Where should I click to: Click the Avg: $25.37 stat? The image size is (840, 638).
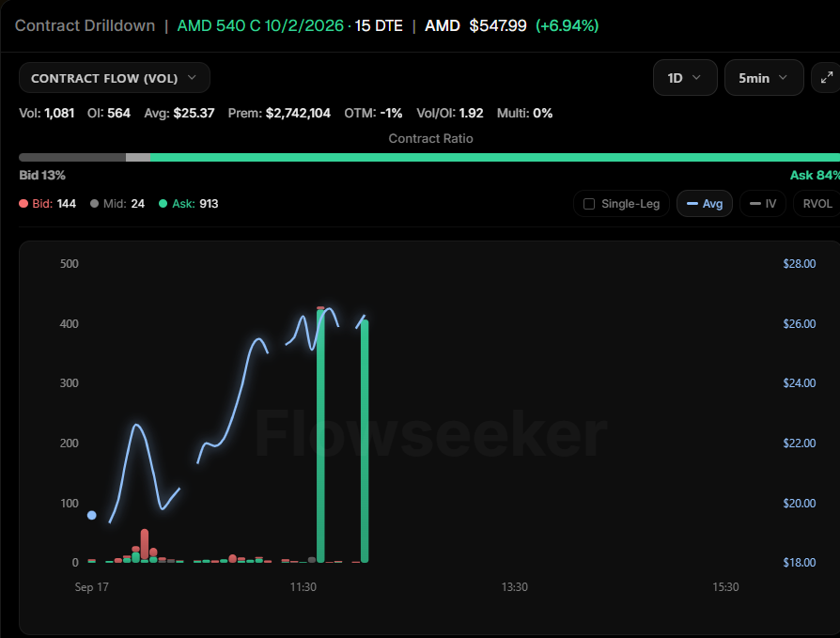(x=179, y=113)
